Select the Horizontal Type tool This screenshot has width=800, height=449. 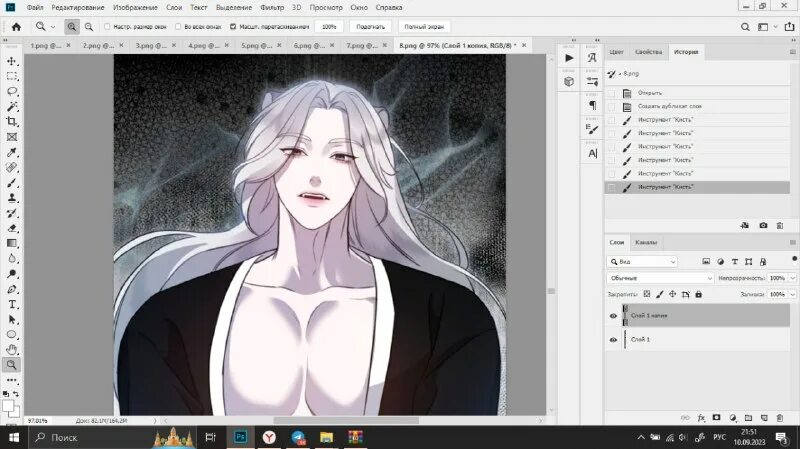(12, 305)
